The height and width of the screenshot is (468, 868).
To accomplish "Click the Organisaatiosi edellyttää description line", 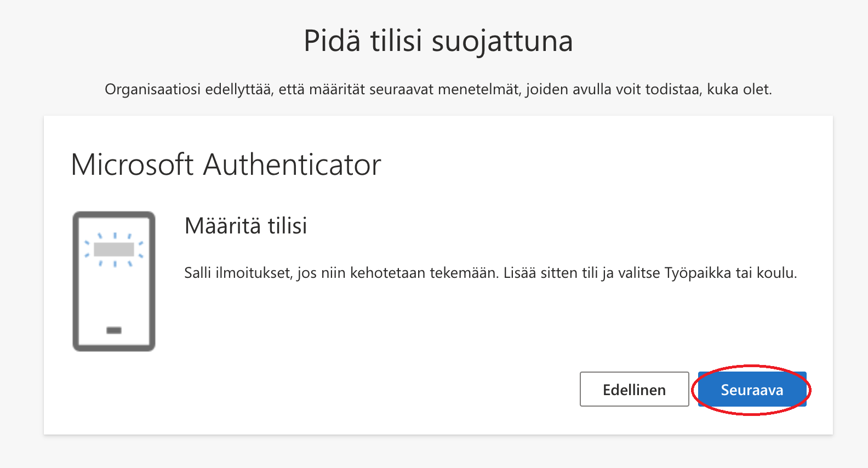I will tap(438, 89).
